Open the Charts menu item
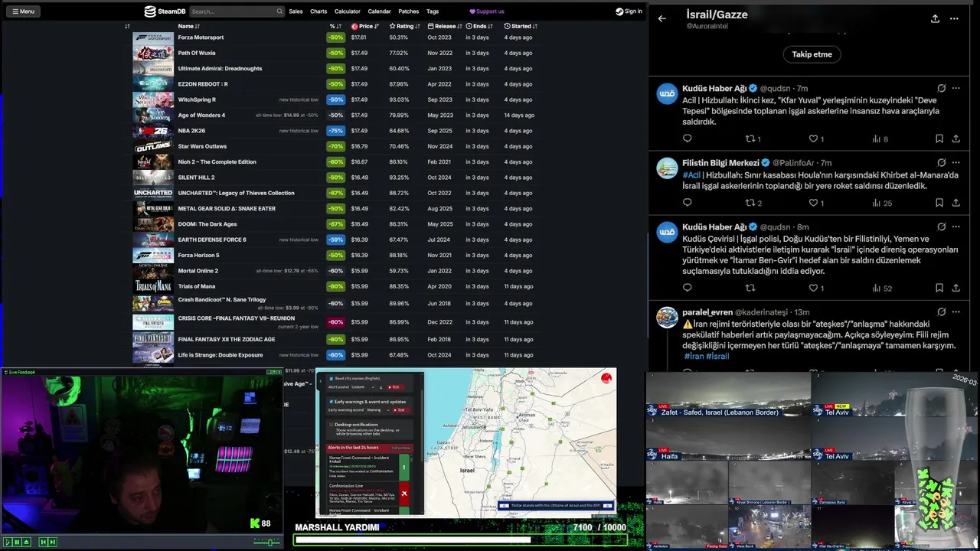980x551 pixels. coord(318,11)
